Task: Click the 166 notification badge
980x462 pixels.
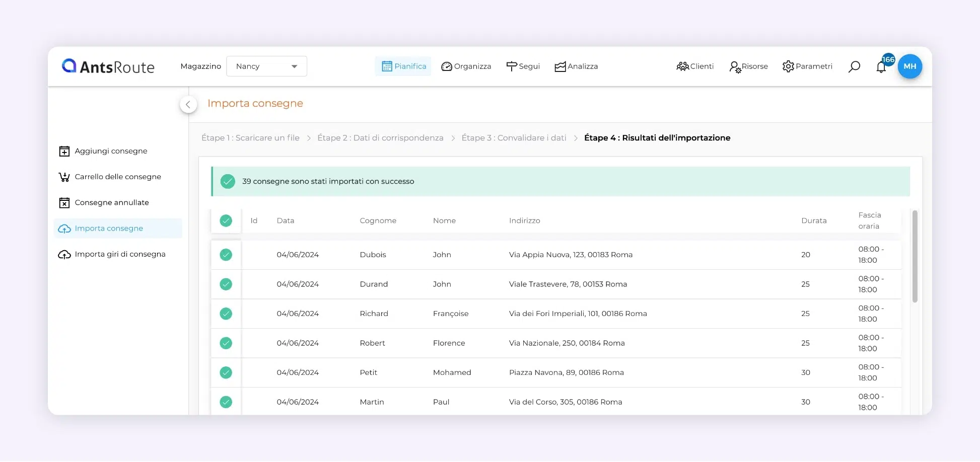Action: pos(888,60)
